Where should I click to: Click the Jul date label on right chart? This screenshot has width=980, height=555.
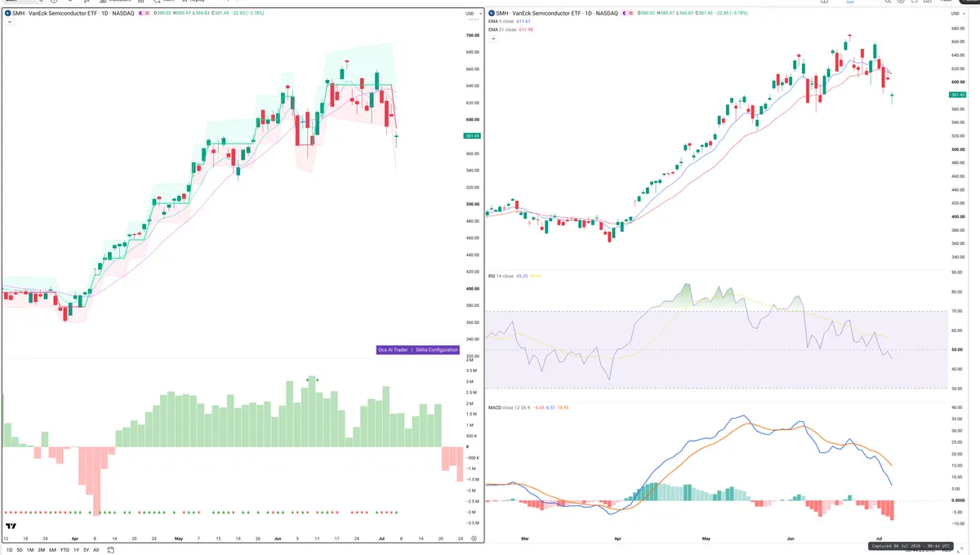[x=880, y=539]
